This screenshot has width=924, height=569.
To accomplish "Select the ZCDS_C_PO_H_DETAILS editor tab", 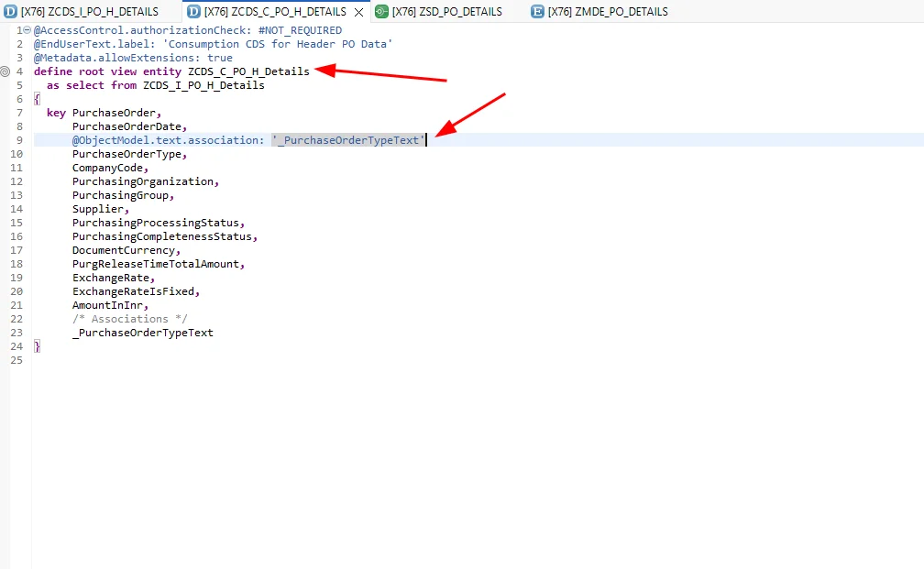I will coord(275,11).
